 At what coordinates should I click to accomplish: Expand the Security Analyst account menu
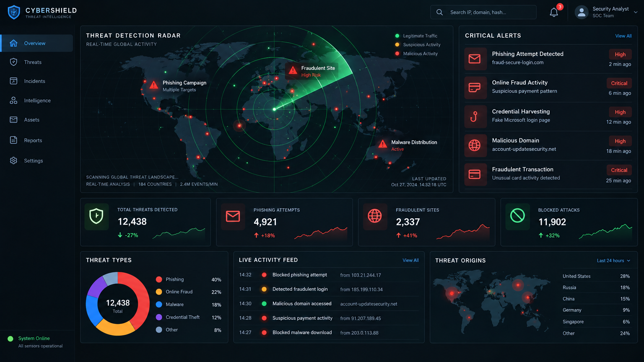636,12
